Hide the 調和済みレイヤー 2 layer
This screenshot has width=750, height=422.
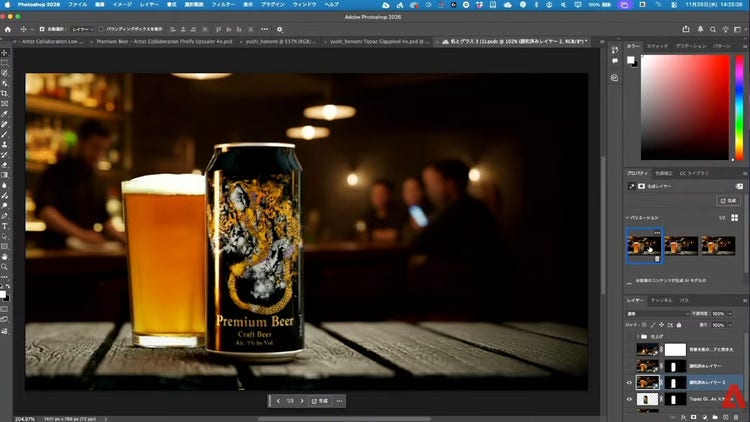630,381
